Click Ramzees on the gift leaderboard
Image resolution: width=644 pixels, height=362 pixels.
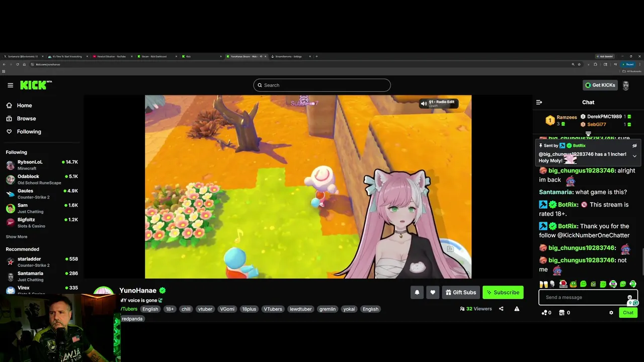(567, 117)
